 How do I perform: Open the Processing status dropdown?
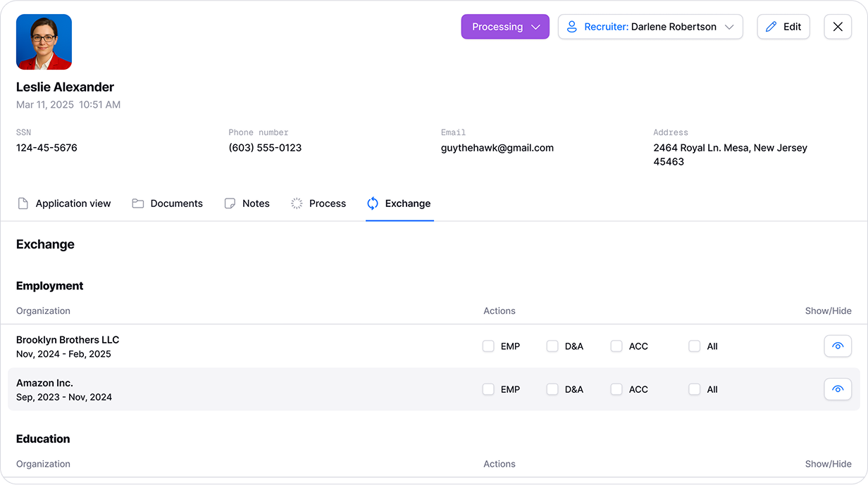click(505, 27)
